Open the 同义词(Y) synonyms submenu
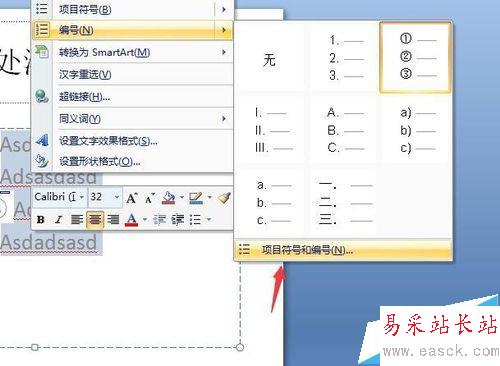This screenshot has width=500, height=366. click(x=132, y=119)
